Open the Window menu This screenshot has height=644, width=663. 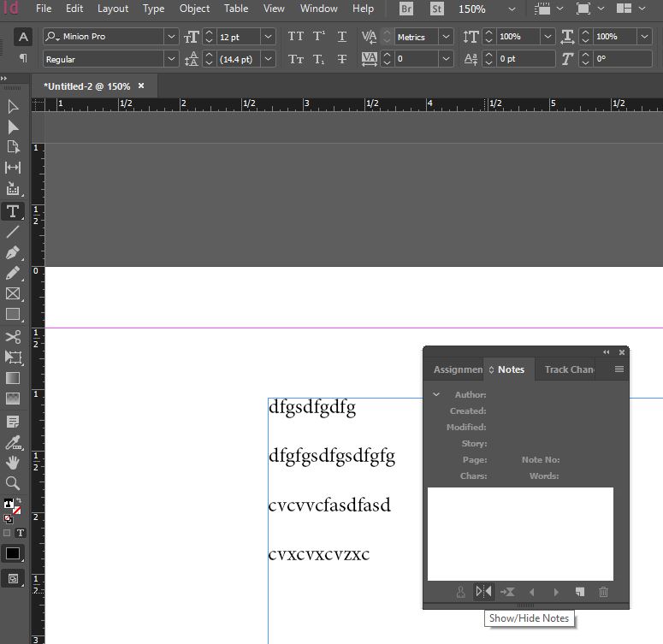[318, 9]
